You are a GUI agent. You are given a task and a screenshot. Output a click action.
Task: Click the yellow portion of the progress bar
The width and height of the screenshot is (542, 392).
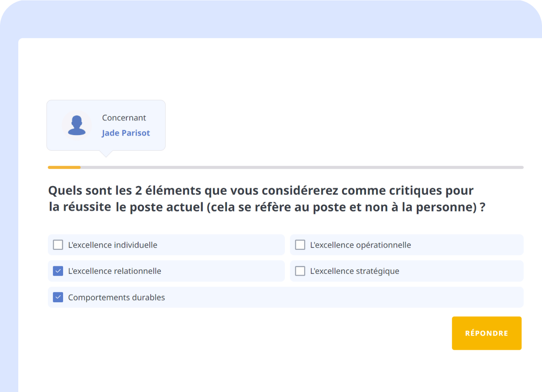[64, 167]
